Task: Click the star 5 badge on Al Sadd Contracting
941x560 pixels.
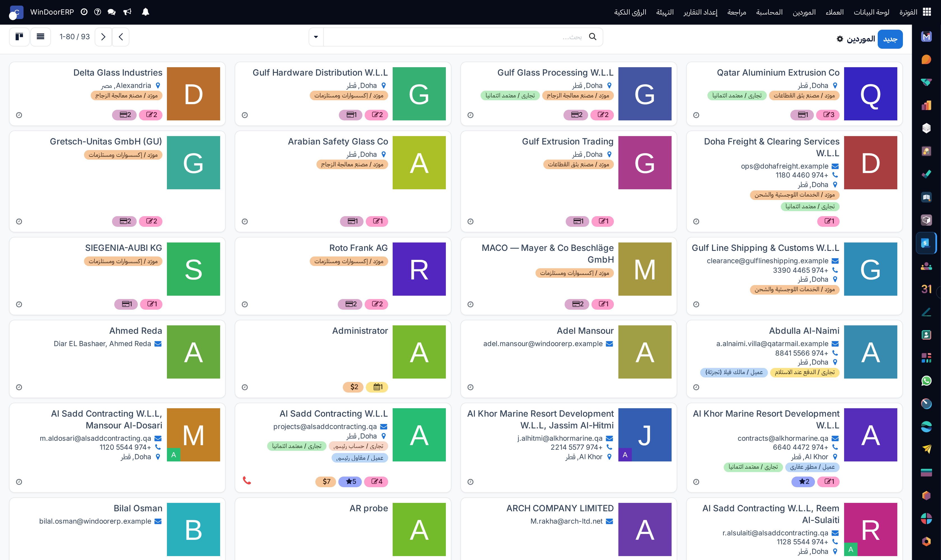Action: pos(350,482)
